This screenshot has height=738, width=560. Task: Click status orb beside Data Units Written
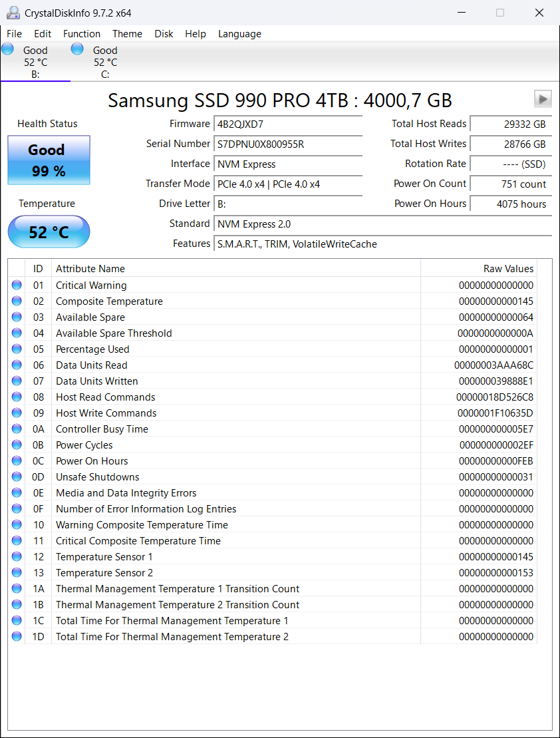tap(17, 381)
